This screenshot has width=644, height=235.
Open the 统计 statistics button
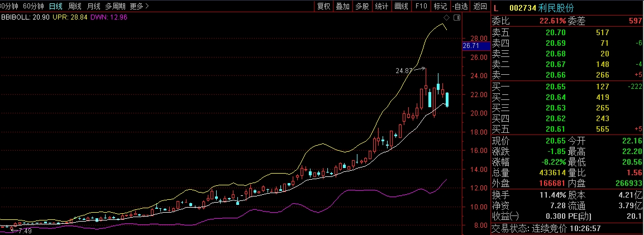[x=381, y=6]
